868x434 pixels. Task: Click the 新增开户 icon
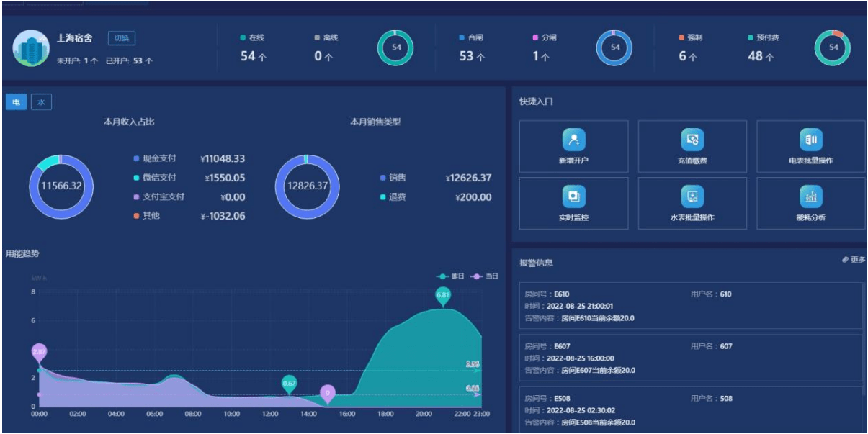(573, 140)
